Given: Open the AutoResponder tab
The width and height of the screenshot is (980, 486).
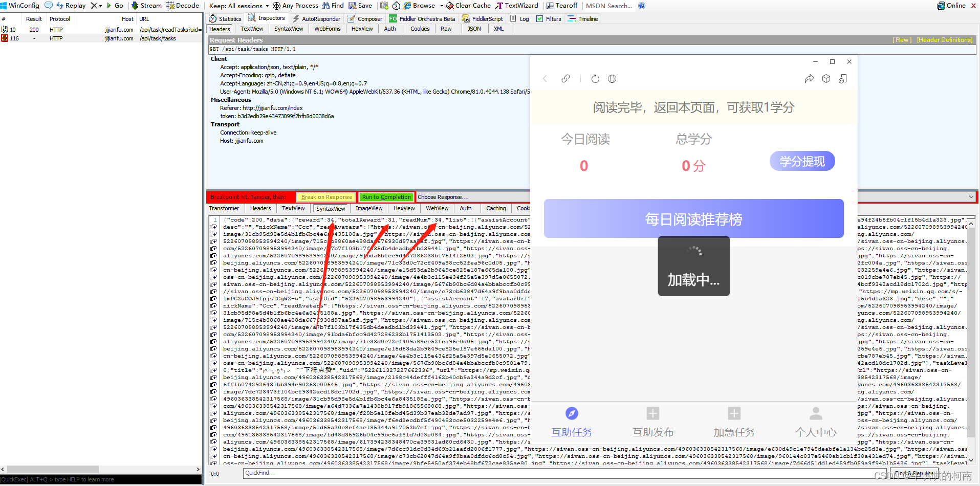Looking at the screenshot, I should (x=316, y=19).
